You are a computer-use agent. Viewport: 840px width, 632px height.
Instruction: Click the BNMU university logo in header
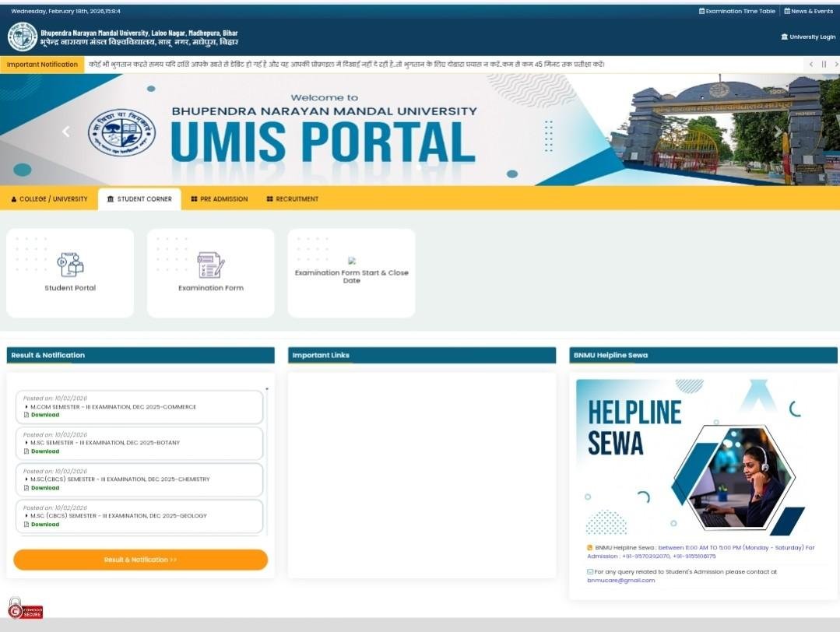[23, 37]
